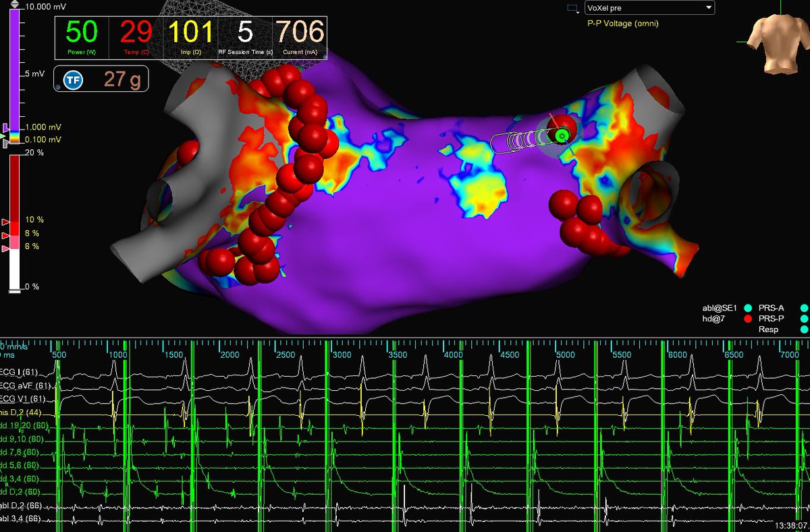Click the 6 % marker on the red scale
This screenshot has height=532, width=810.
point(6,249)
